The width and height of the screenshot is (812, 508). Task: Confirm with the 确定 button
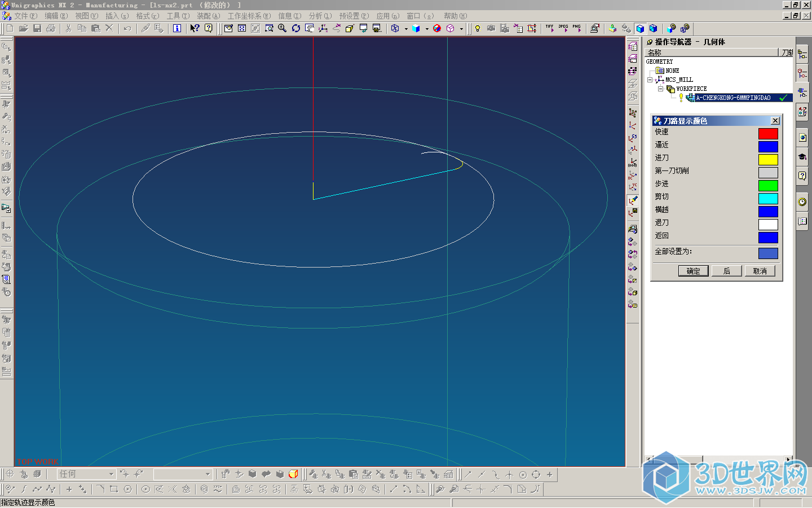[693, 271]
